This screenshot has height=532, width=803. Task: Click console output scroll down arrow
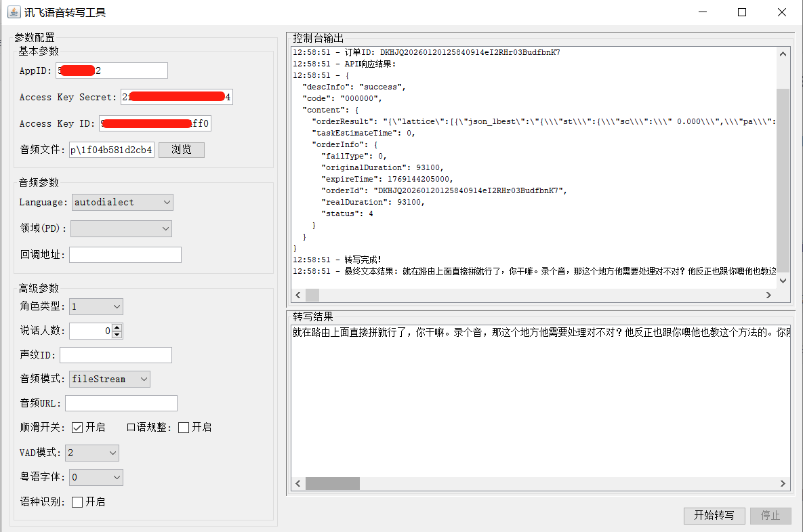point(783,281)
